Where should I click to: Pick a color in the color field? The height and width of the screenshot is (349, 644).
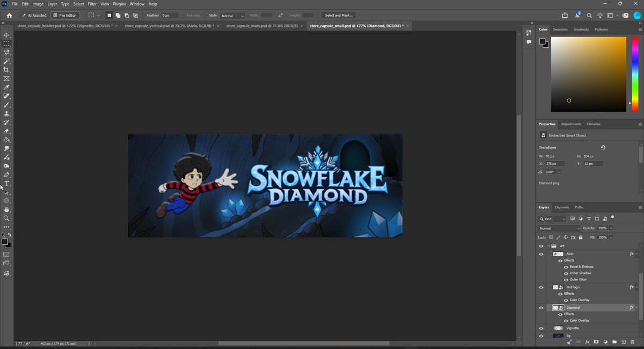point(589,74)
